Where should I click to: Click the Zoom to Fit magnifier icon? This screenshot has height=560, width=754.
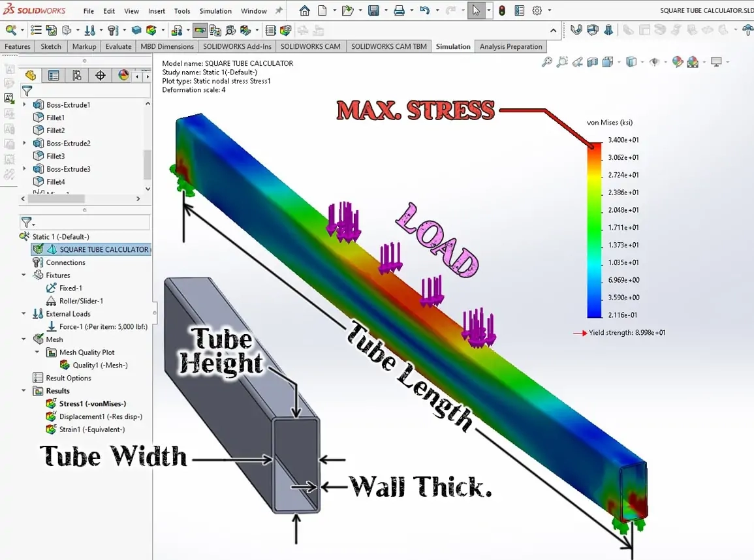coord(546,62)
